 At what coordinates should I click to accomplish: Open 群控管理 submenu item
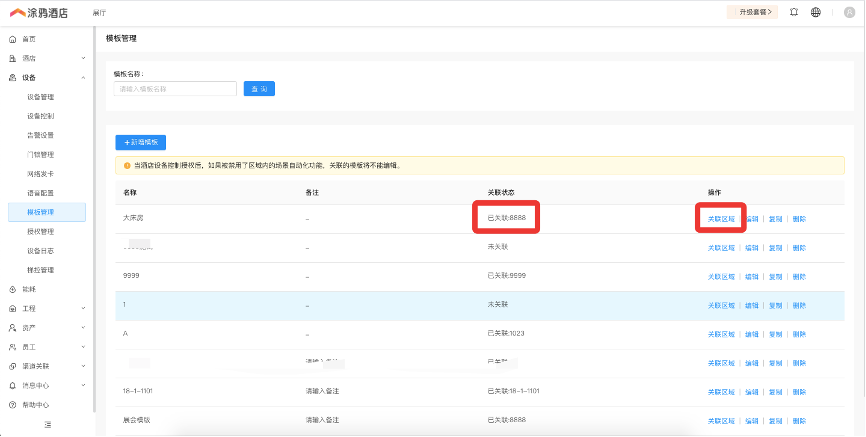[x=41, y=270]
